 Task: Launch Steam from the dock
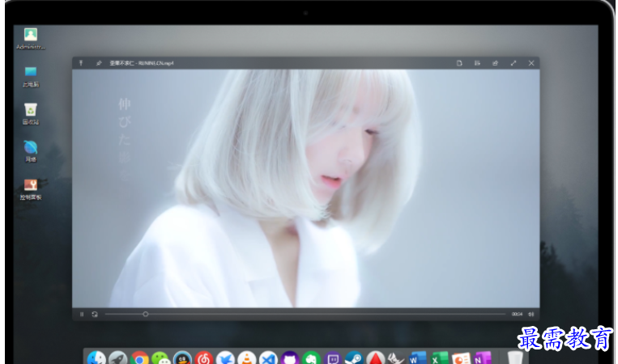(354, 358)
